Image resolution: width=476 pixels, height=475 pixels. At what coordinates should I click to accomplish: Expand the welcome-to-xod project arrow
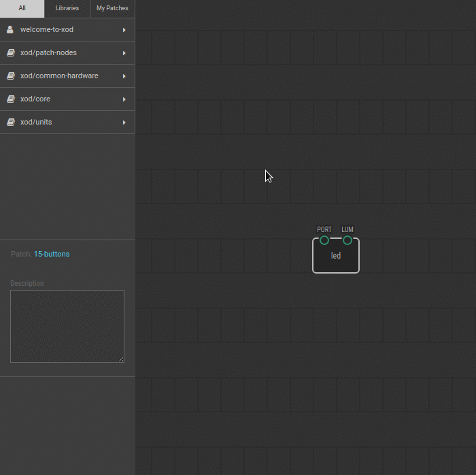click(124, 30)
